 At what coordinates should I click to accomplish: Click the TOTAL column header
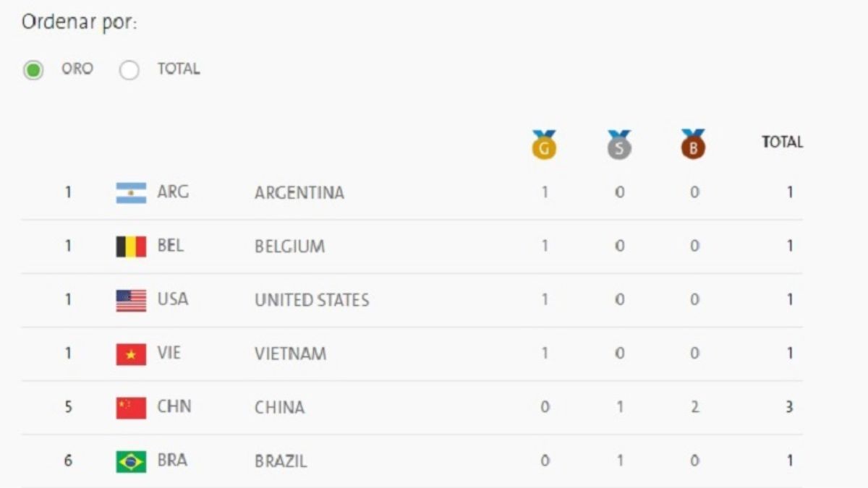[782, 142]
